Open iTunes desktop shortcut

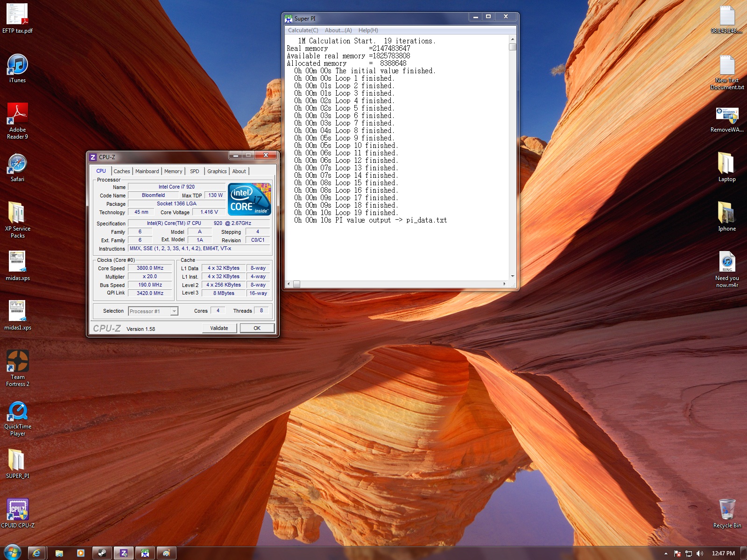[x=17, y=66]
